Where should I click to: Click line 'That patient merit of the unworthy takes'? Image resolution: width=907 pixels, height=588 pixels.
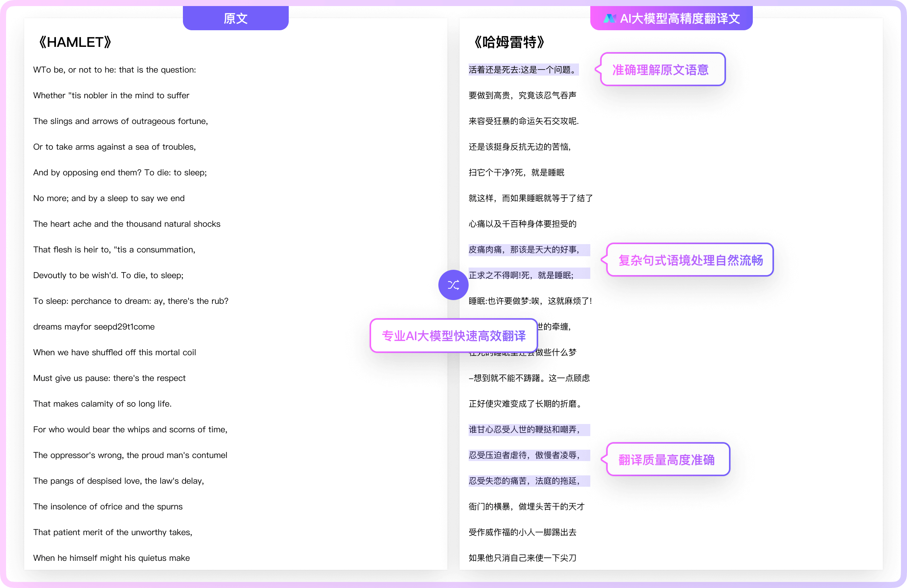(x=112, y=532)
